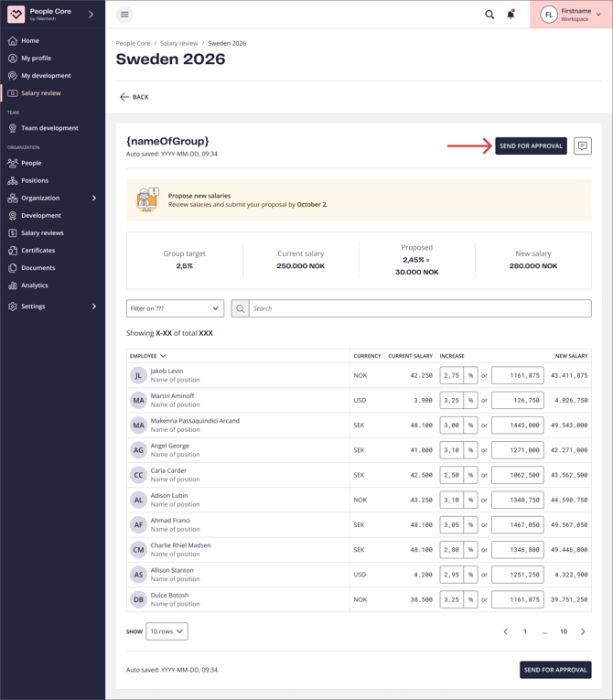
Task: Navigate to Analytics in the sidebar
Action: coord(35,285)
